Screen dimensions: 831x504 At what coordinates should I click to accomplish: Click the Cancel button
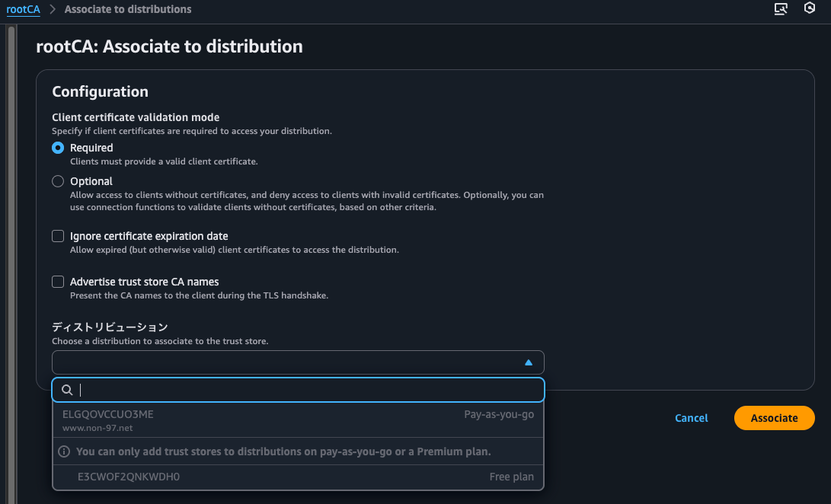click(691, 417)
